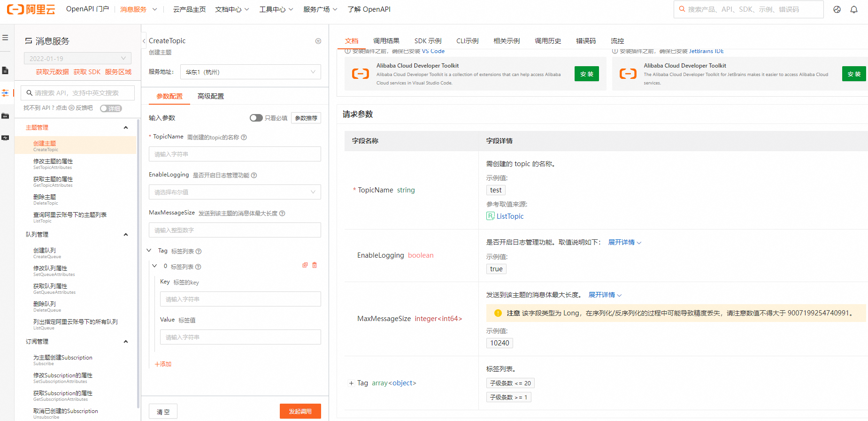Screen dimensions: 868x421
Task: Open the 服务广场 menu
Action: (320, 9)
